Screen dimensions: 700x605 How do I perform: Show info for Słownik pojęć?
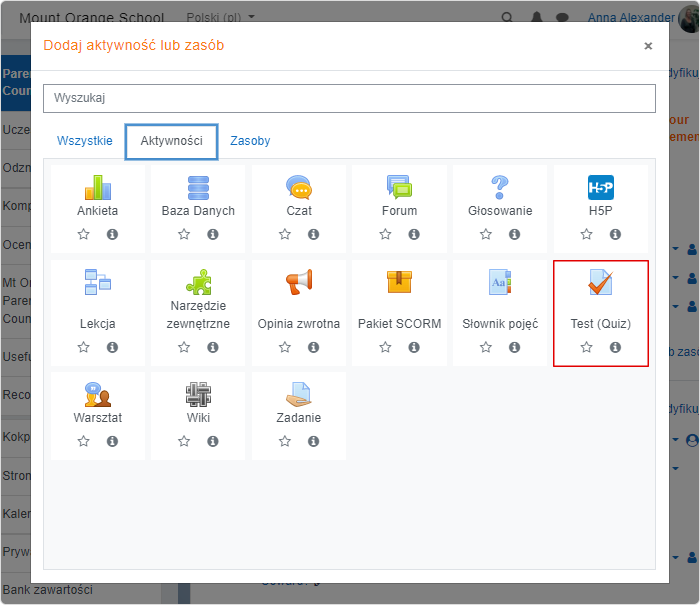[x=514, y=347]
